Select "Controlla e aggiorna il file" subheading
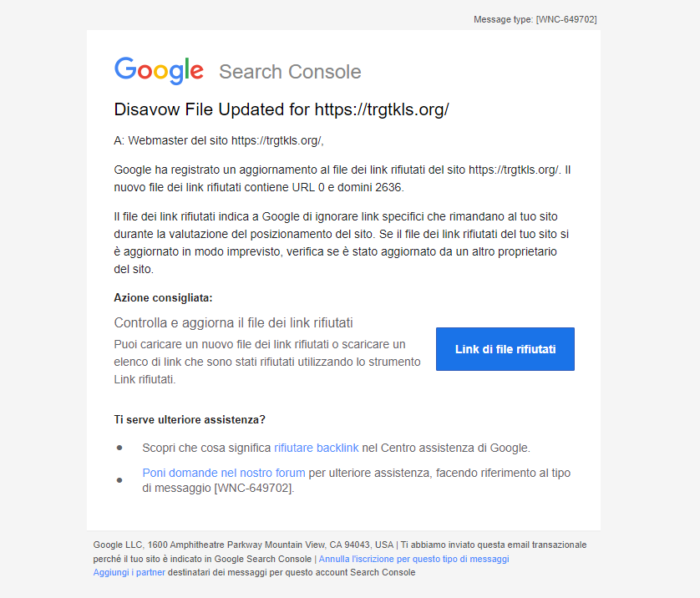The image size is (700, 598). pyautogui.click(x=233, y=322)
